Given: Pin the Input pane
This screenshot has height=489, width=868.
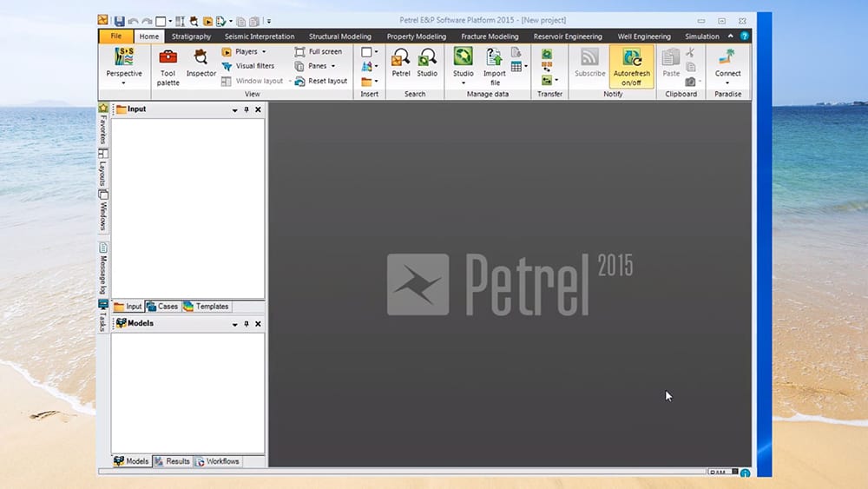Looking at the screenshot, I should tap(247, 109).
